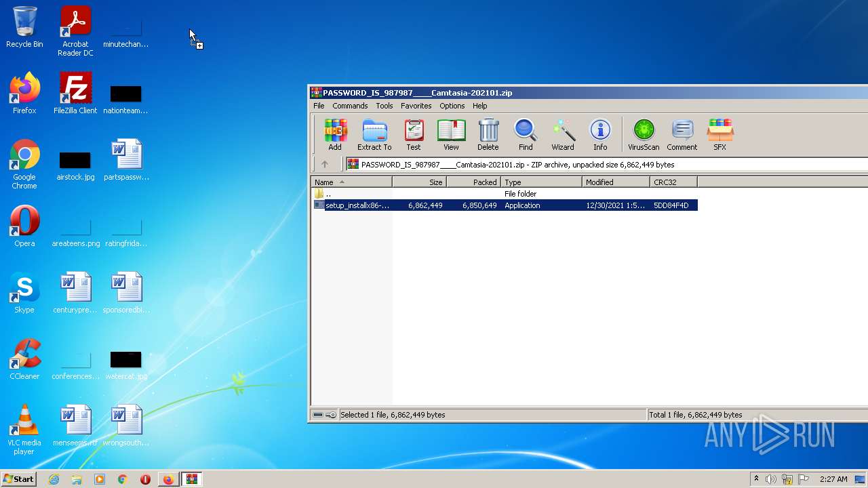The height and width of the screenshot is (488, 868).
Task: Select the conferences desktop file
Action: (75, 365)
